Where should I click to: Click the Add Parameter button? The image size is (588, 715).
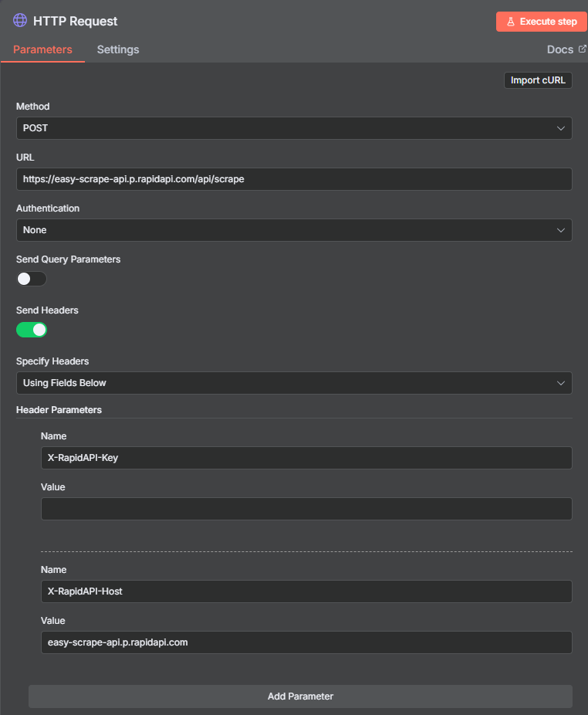click(300, 696)
